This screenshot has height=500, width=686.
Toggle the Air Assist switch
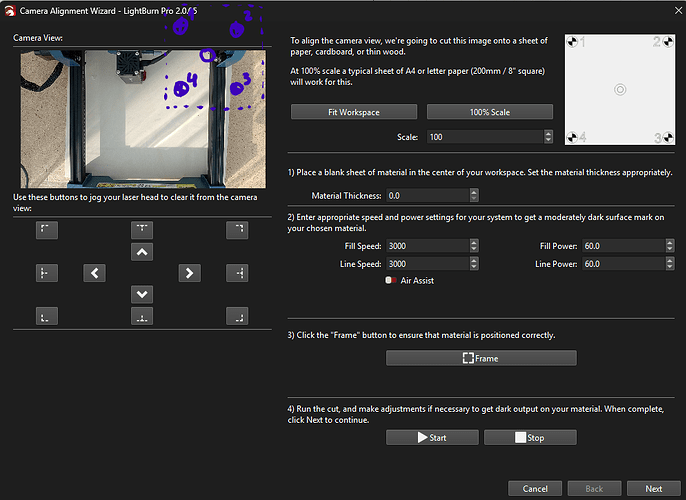[x=390, y=281]
